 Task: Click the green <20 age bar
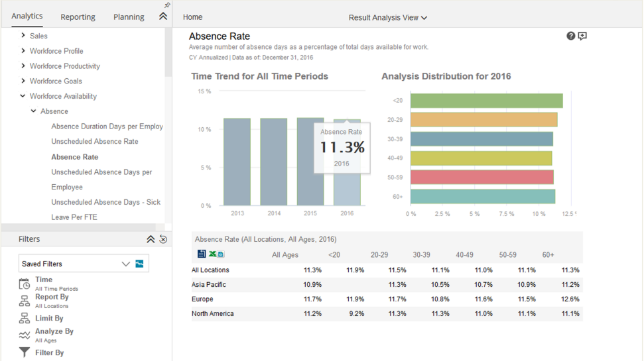(487, 101)
